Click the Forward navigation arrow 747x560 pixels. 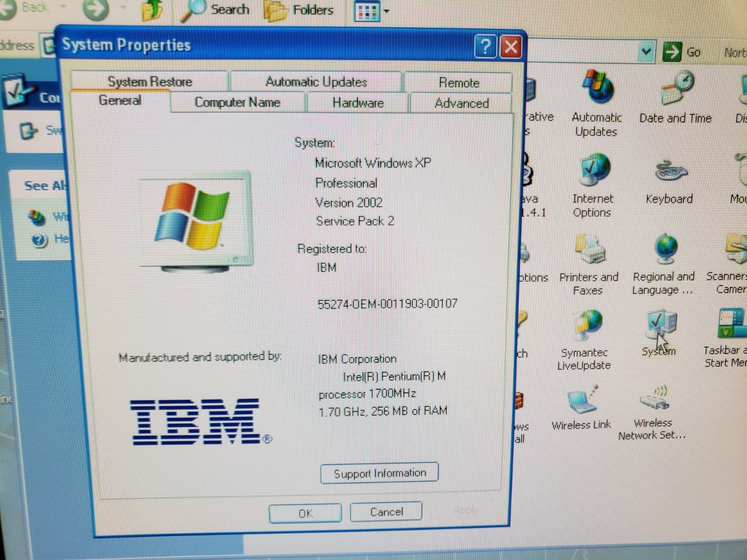[96, 9]
